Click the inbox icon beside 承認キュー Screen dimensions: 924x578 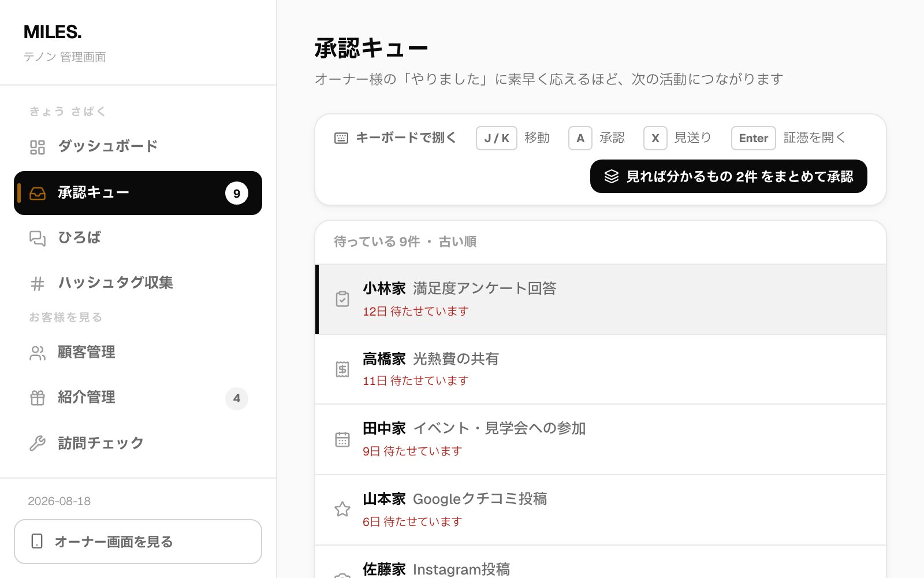pyautogui.click(x=38, y=194)
